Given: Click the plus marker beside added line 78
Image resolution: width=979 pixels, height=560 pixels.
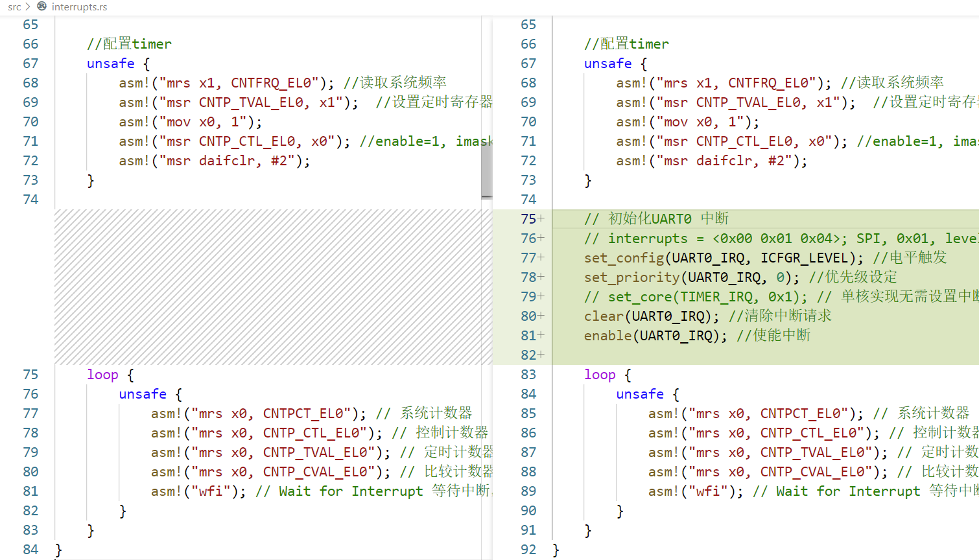Looking at the screenshot, I should [541, 277].
